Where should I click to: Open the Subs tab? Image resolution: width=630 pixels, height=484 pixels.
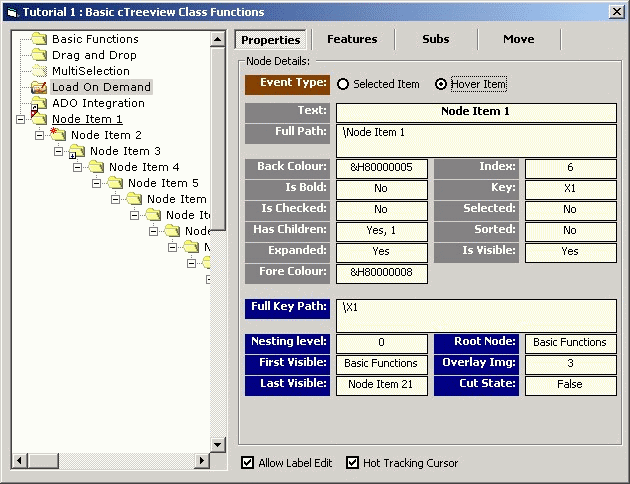[435, 39]
